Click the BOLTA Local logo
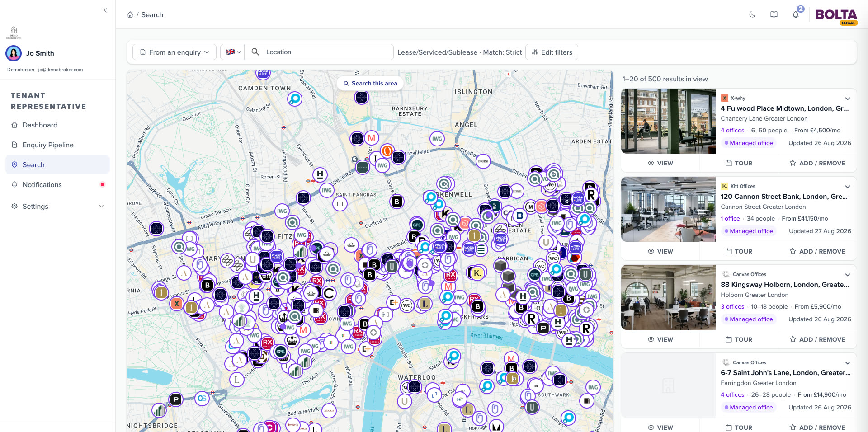 tap(836, 17)
